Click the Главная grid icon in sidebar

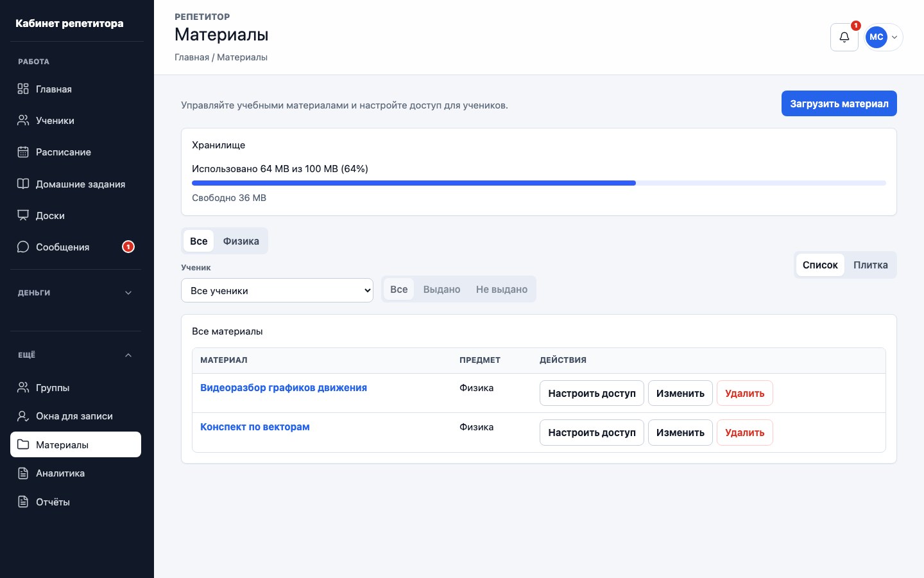pyautogui.click(x=23, y=89)
